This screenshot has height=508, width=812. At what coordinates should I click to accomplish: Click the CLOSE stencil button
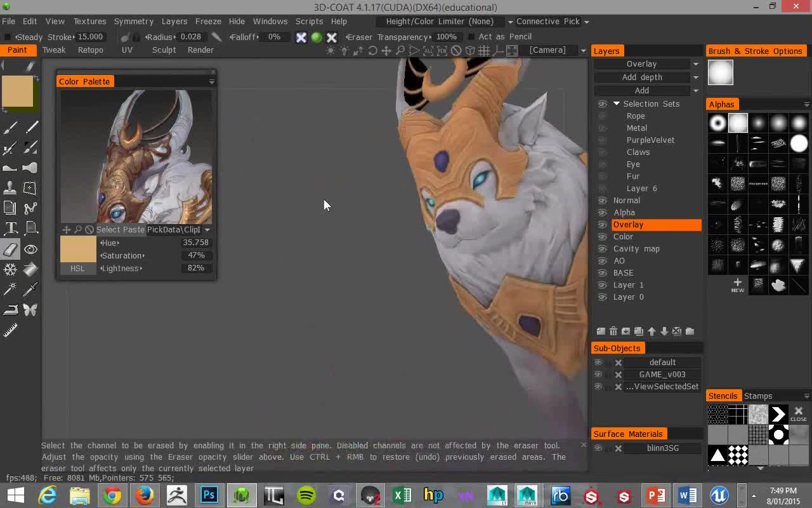[798, 415]
